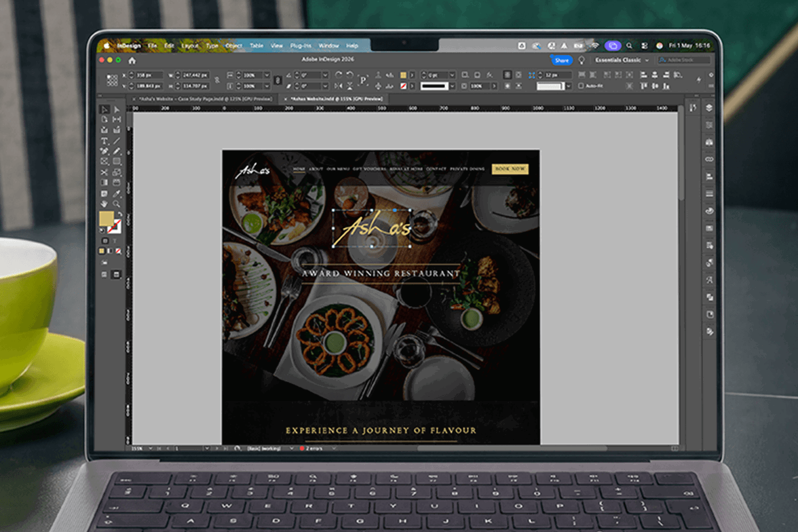Viewport: 798px width, 532px height.
Task: Click the blue Share button
Action: point(561,60)
